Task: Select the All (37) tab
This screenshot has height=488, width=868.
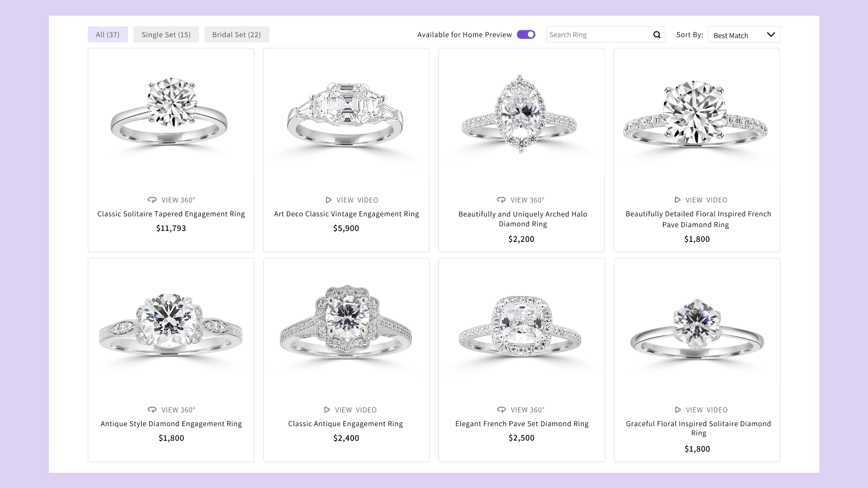Action: pos(107,35)
